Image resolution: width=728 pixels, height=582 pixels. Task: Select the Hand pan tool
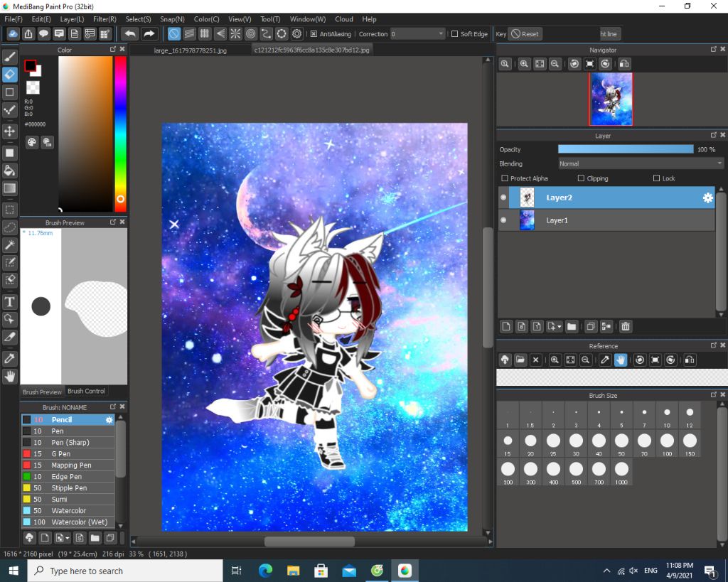point(10,377)
